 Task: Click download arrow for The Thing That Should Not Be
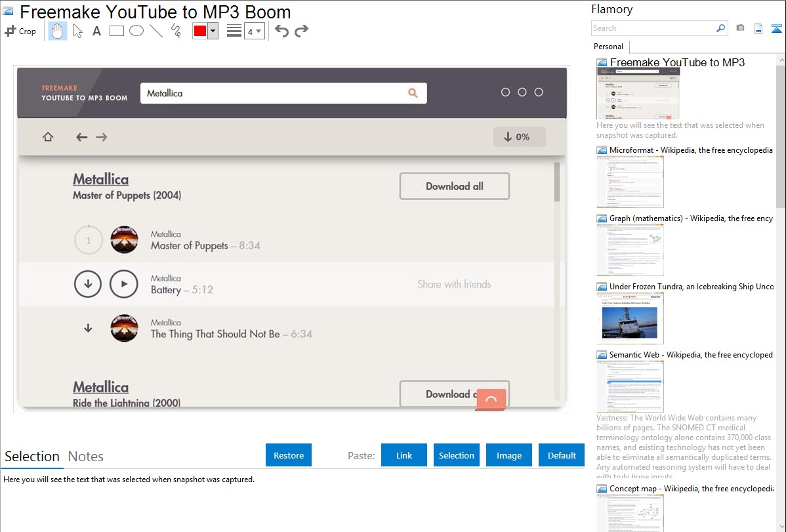pyautogui.click(x=88, y=329)
